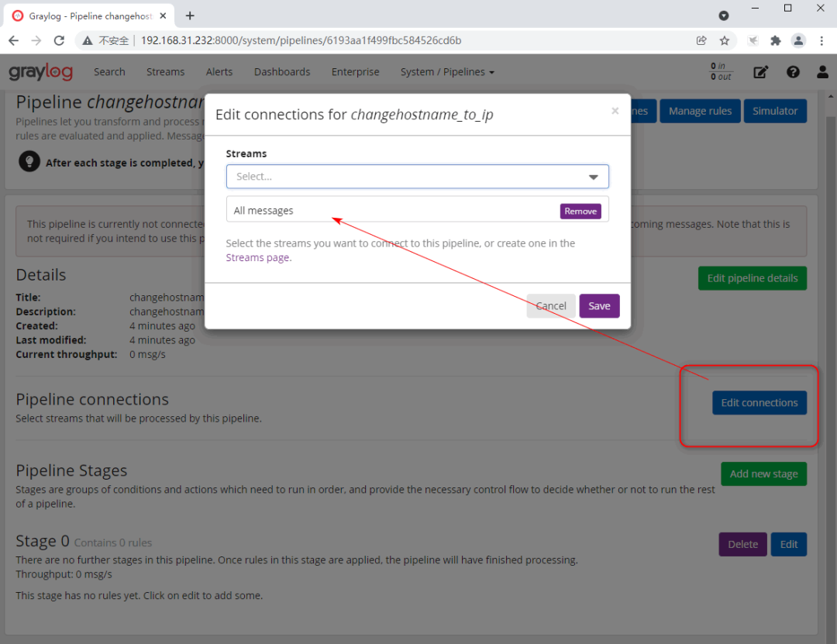Remove the All messages stream
Image resolution: width=837 pixels, height=644 pixels.
pos(580,211)
